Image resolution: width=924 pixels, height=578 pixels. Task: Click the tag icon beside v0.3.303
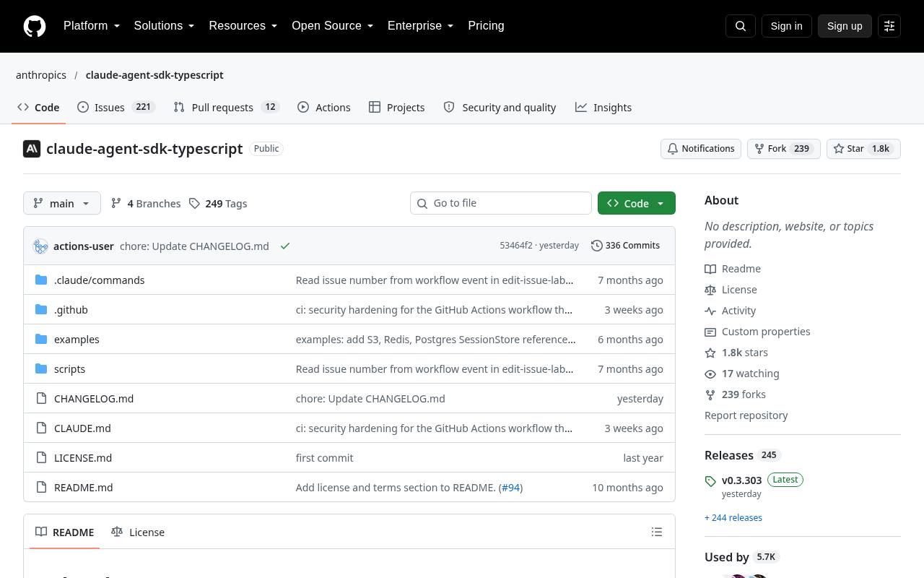click(x=710, y=481)
